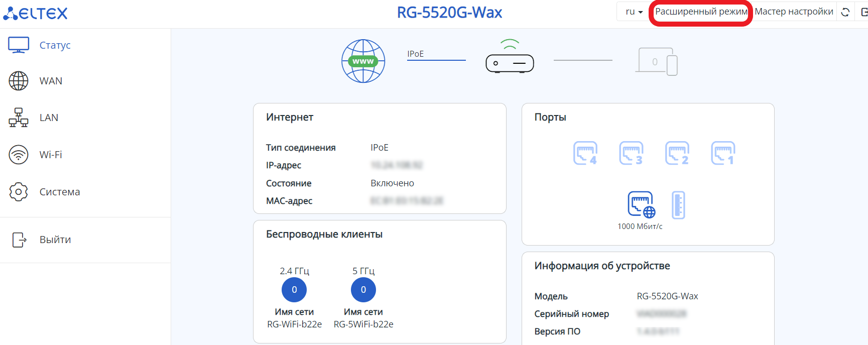Click the Порты card heading
Screen dimensions: 868x345
(x=550, y=117)
